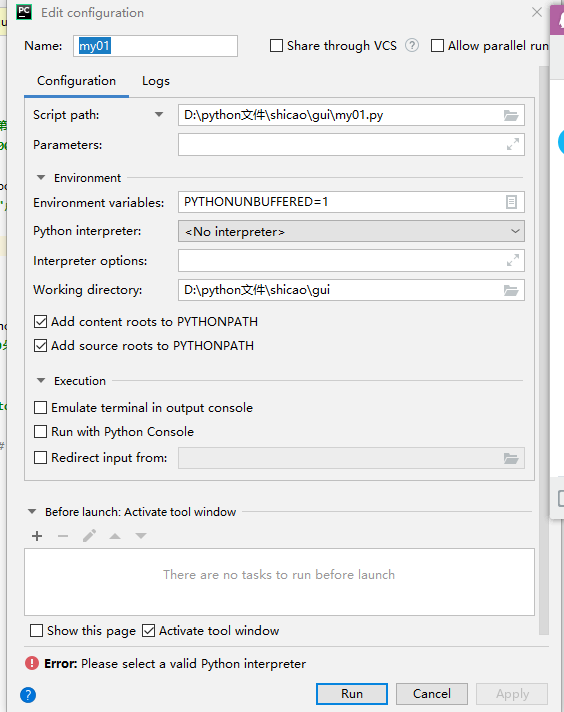Expand Interpreter options field icon

click(x=513, y=261)
